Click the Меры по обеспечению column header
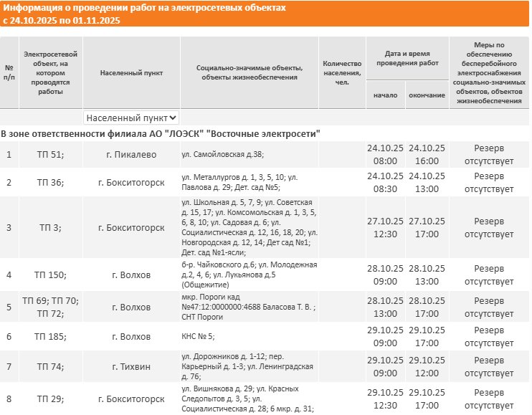The height and width of the screenshot is (415, 532). [489, 72]
